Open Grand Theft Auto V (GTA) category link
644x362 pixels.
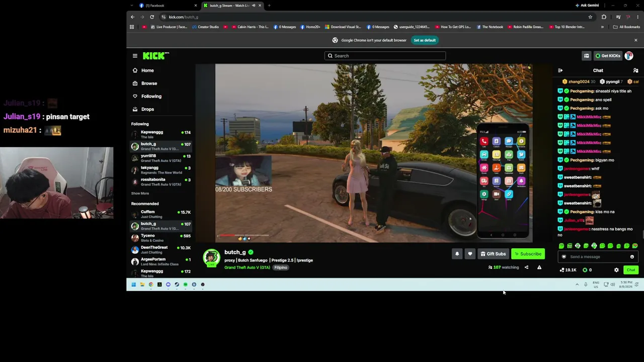click(247, 267)
